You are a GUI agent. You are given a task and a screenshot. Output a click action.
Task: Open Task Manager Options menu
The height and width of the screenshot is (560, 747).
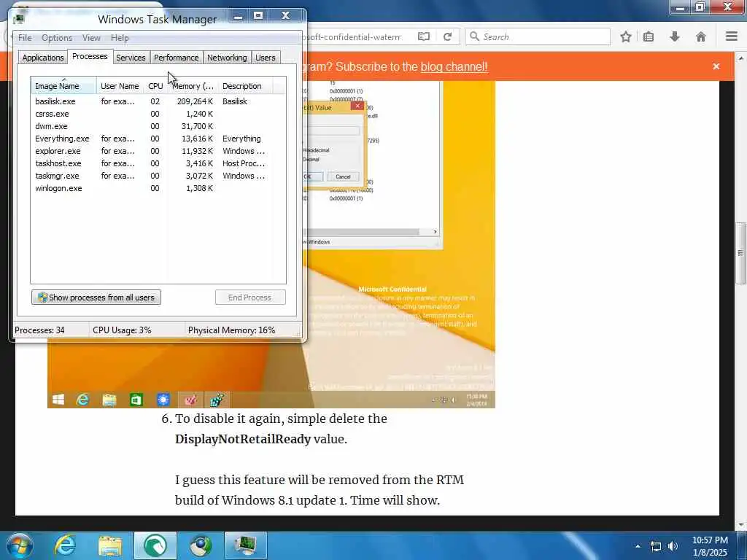point(57,38)
